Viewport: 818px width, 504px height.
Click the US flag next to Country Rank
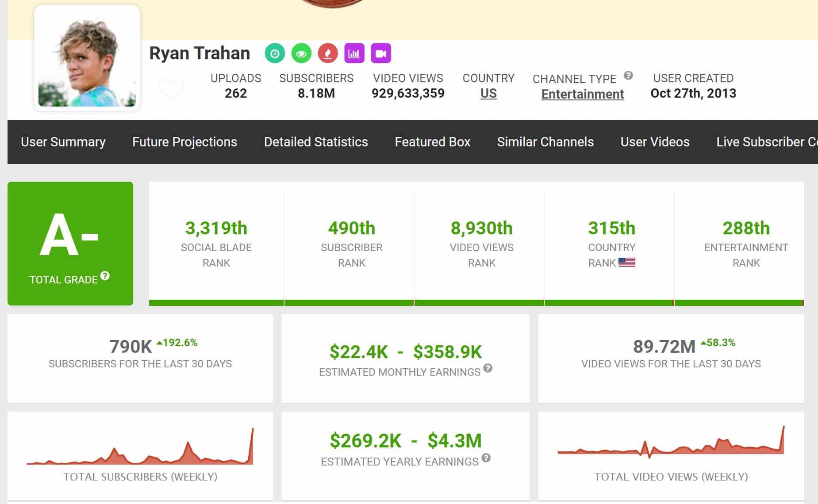(627, 262)
